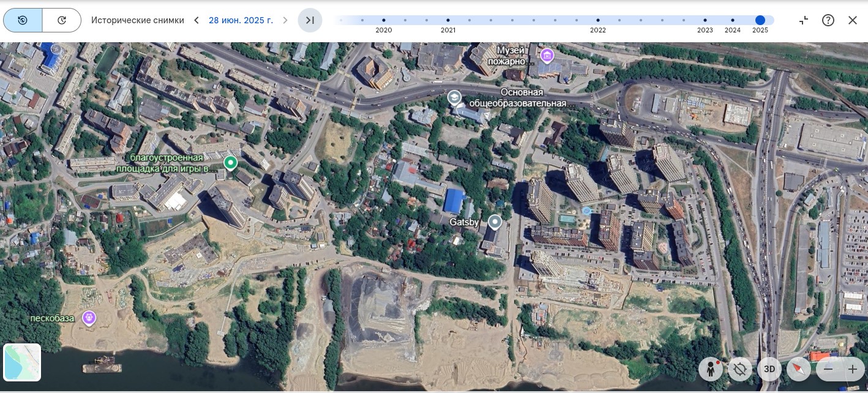Zoom in with the plus button
Screen dimensions: 868x393
852,369
